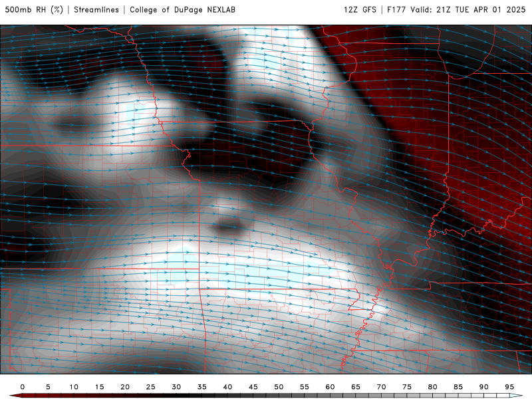Image resolution: width=532 pixels, height=399 pixels.
Task: Click the "0" value on color scale
Action: point(23,387)
